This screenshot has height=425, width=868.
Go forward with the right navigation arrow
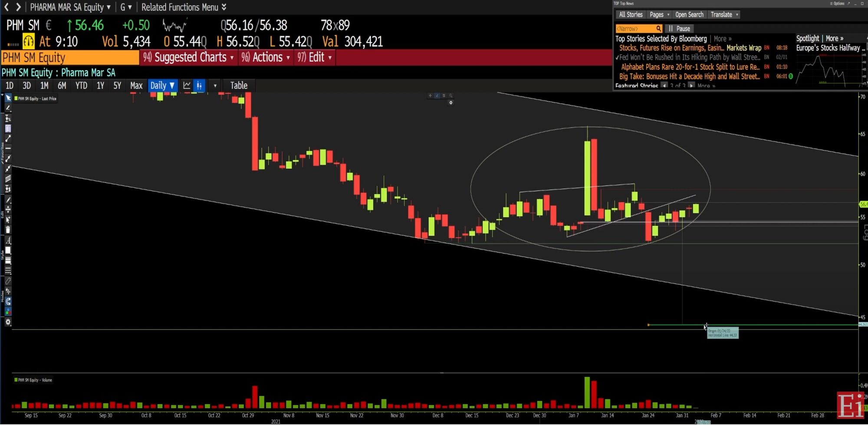coord(18,7)
